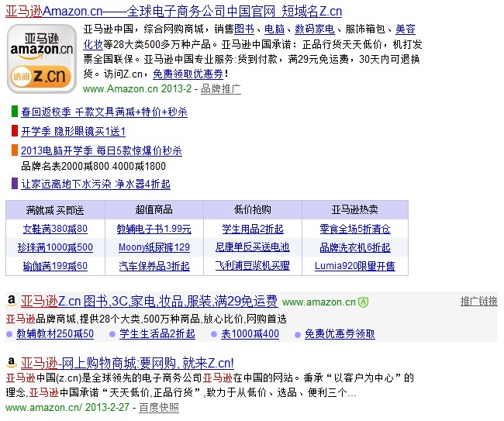Click the Amazon favicon beside 亚马逊Z.cn 图书 result
Viewport: 504px width, 421px height.
coord(12,301)
